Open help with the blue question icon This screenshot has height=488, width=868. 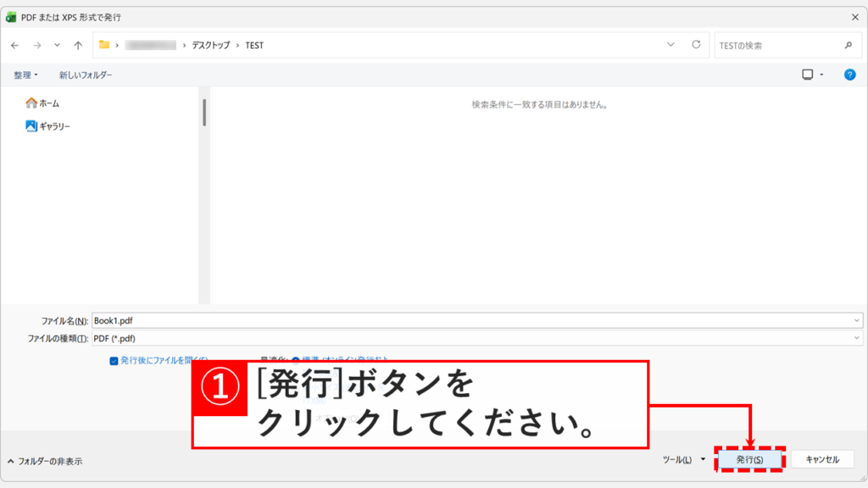click(849, 75)
